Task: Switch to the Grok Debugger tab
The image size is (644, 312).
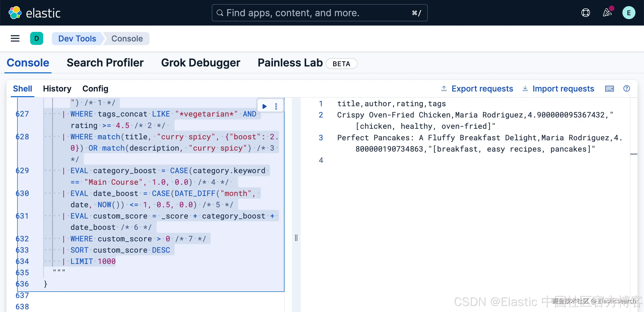Action: click(x=201, y=63)
